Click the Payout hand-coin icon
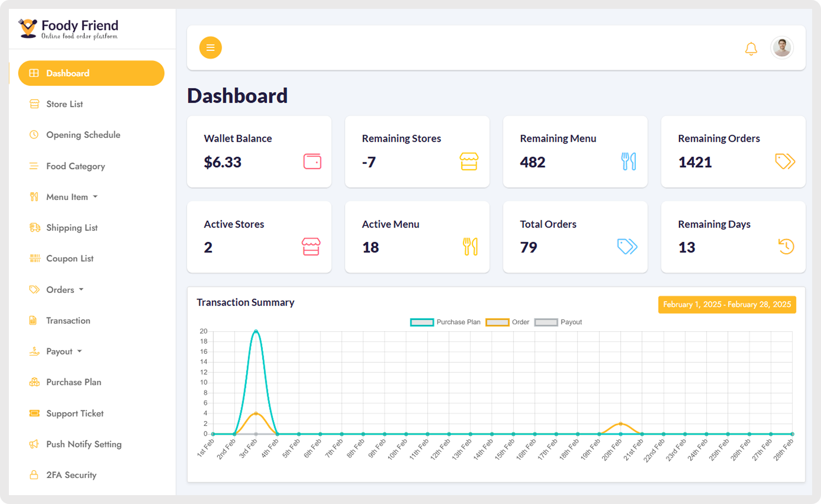821x504 pixels. (x=34, y=351)
